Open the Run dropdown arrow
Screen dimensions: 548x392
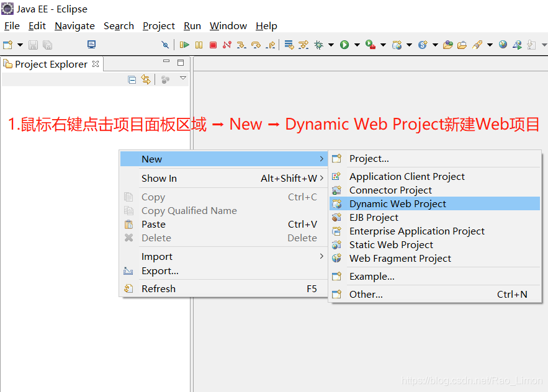pos(357,45)
